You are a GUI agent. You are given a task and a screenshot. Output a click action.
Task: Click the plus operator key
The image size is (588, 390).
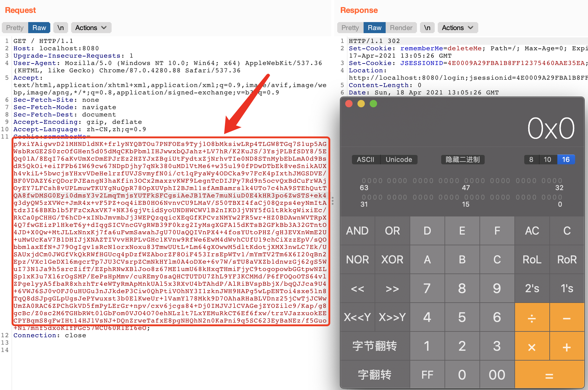click(567, 346)
